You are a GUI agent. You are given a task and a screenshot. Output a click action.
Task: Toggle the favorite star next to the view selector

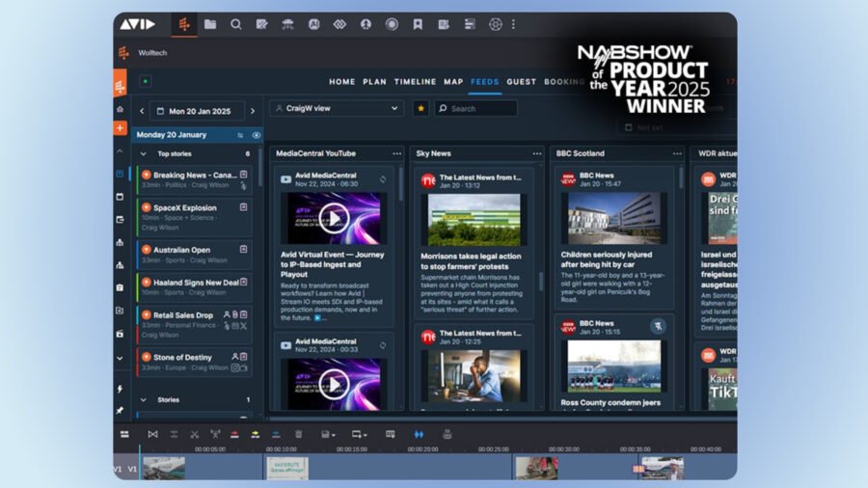click(420, 109)
